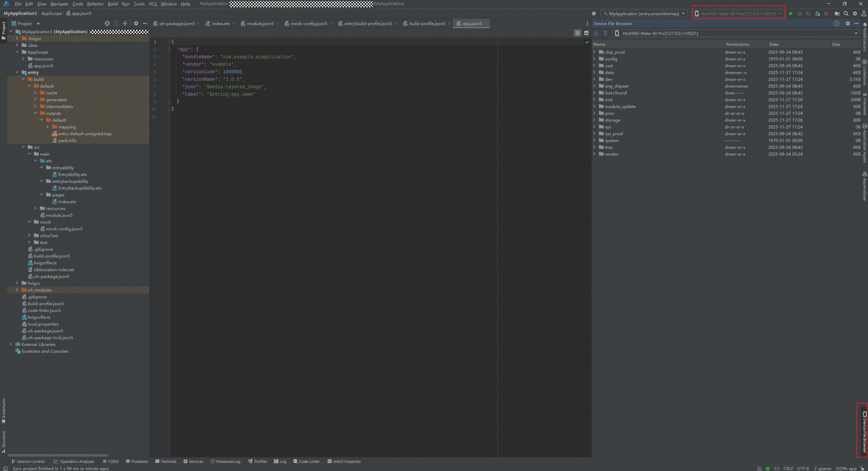Run the app with green play button
Viewport: 868px width, 471px height.
coord(791,14)
